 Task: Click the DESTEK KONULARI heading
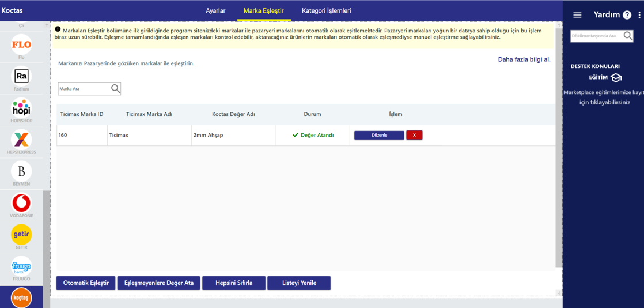595,66
